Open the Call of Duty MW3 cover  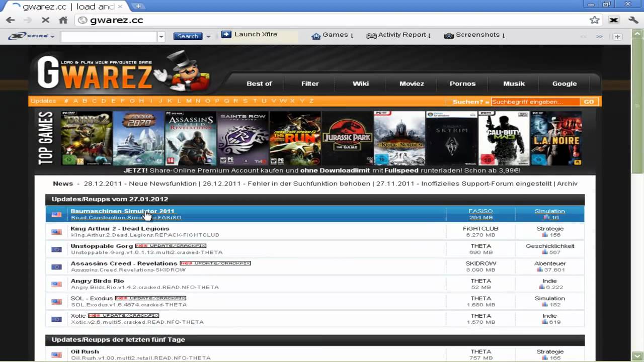(x=504, y=138)
